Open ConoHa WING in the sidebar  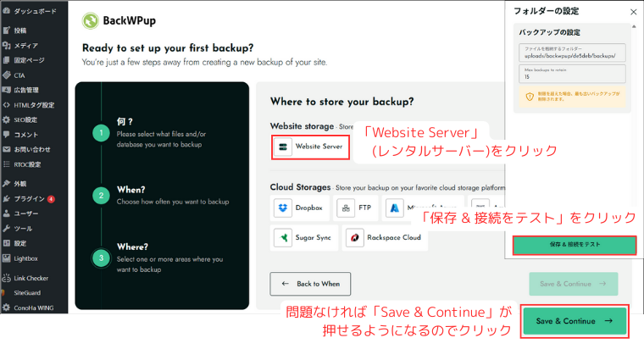tap(34, 307)
